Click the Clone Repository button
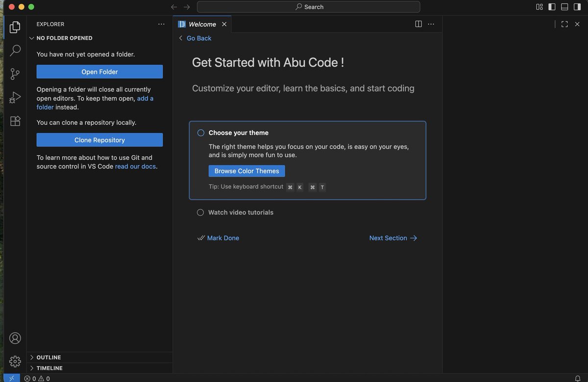 point(99,140)
